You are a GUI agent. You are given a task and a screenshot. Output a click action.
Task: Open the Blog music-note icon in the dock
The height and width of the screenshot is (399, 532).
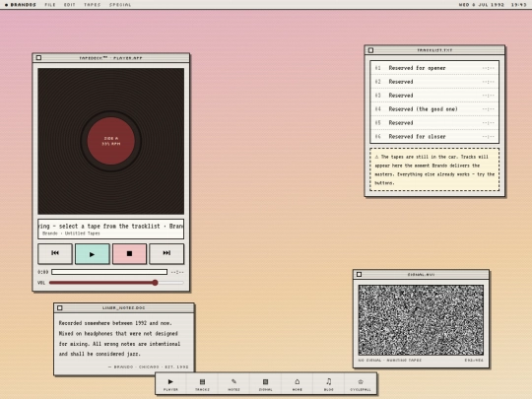click(328, 385)
